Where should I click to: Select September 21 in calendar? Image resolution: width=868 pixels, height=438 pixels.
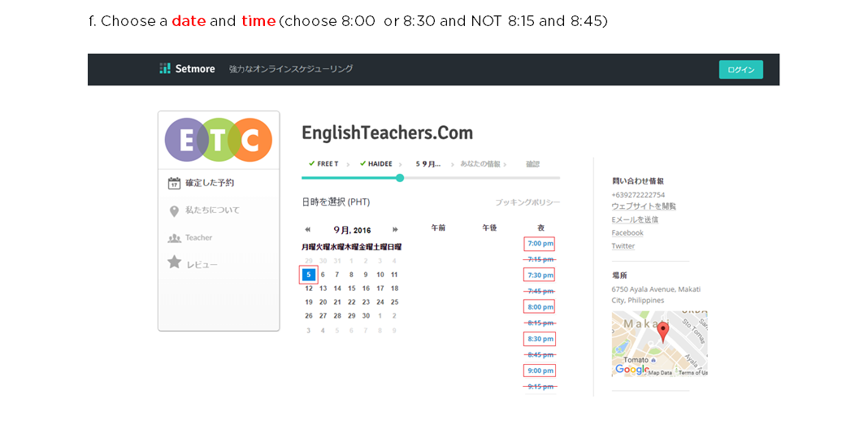(x=337, y=302)
